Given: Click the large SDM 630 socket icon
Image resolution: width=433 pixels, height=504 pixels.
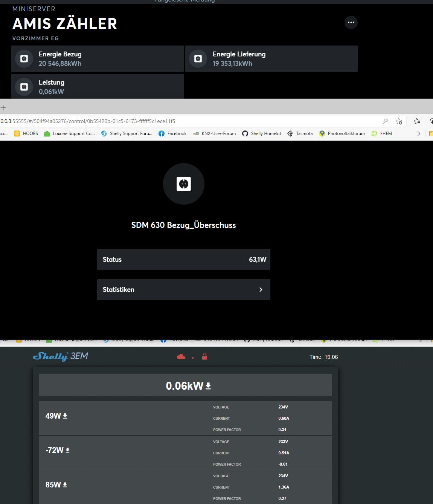Looking at the screenshot, I should 184,184.
